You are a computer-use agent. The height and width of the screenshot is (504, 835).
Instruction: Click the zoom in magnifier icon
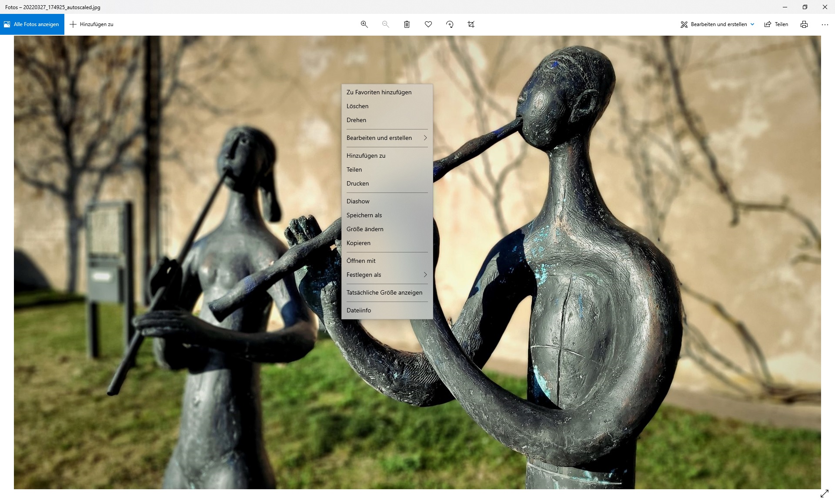coord(364,24)
